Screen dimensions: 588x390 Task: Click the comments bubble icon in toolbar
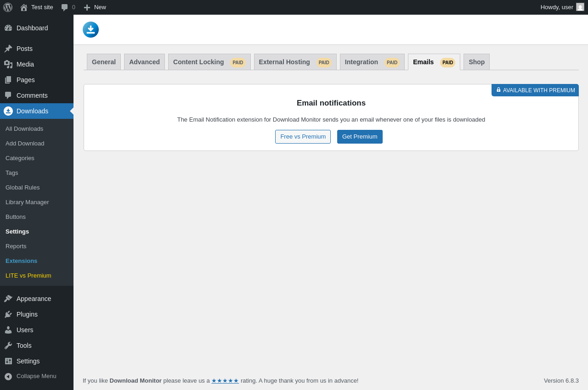(65, 7)
